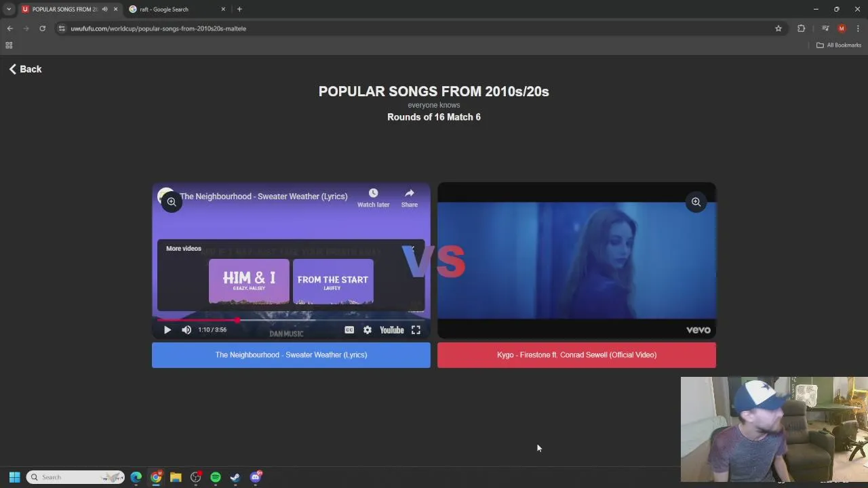
Task: Play the Sweater Weather video
Action: click(167, 330)
